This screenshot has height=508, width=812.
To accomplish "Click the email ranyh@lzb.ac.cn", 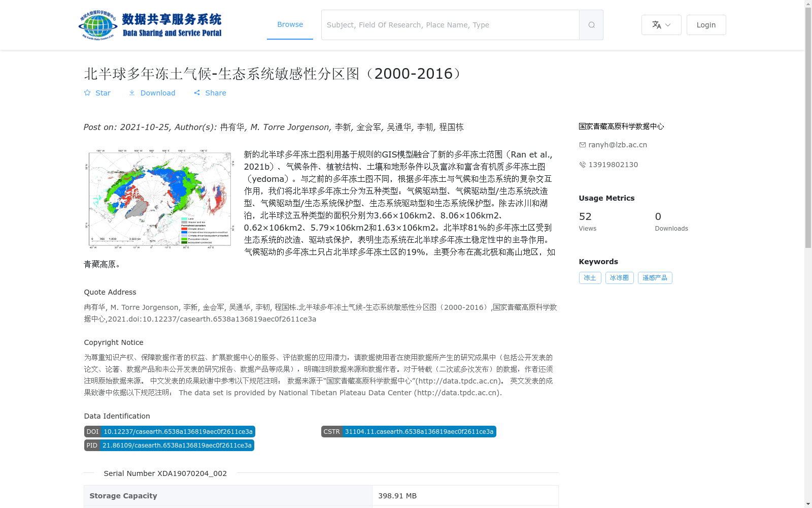I will 618,145.
